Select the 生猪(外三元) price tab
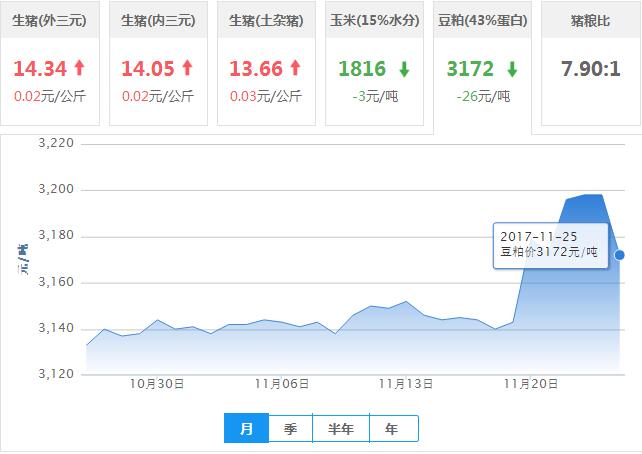This screenshot has height=454, width=642. coord(50,63)
